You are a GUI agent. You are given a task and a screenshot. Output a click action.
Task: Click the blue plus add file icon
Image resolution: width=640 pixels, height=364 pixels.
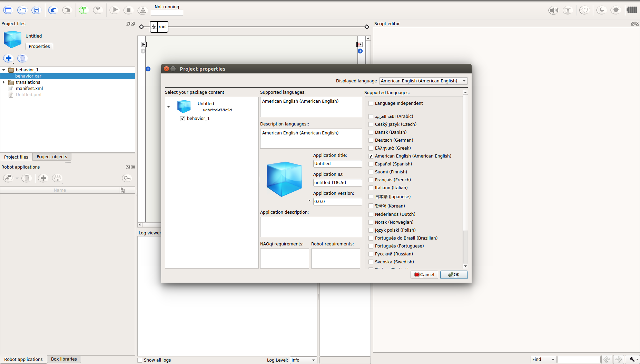coord(9,58)
